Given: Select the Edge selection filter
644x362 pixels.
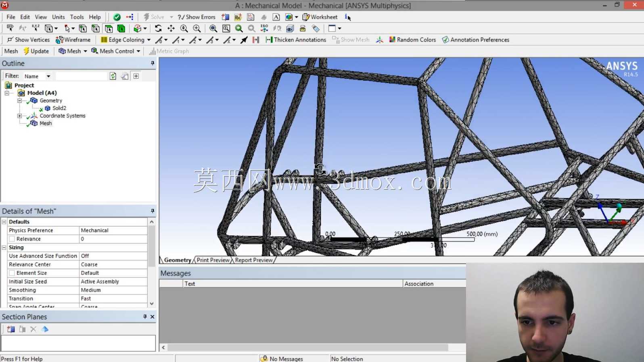Looking at the screenshot, I should [x=96, y=28].
